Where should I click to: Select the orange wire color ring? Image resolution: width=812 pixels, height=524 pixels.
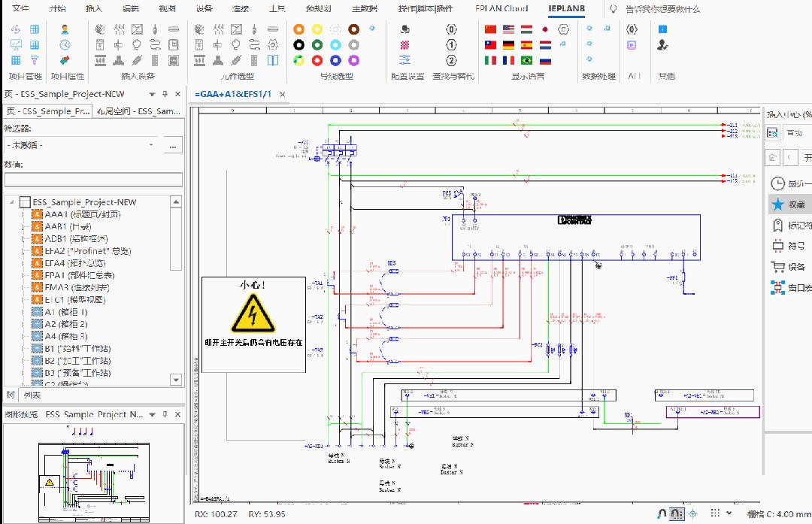click(298, 29)
